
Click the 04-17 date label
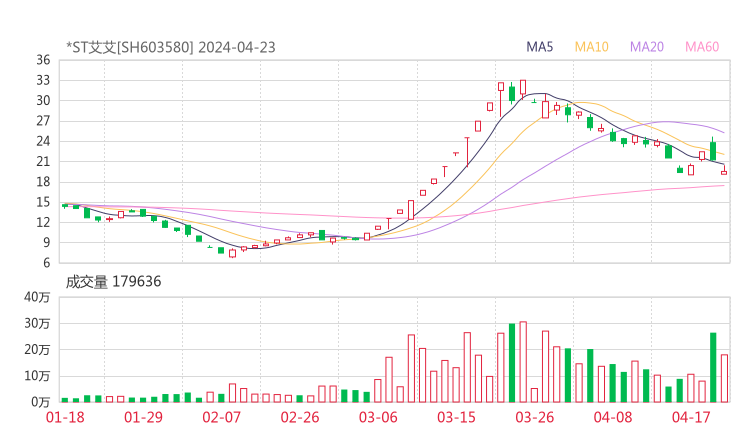691,417
